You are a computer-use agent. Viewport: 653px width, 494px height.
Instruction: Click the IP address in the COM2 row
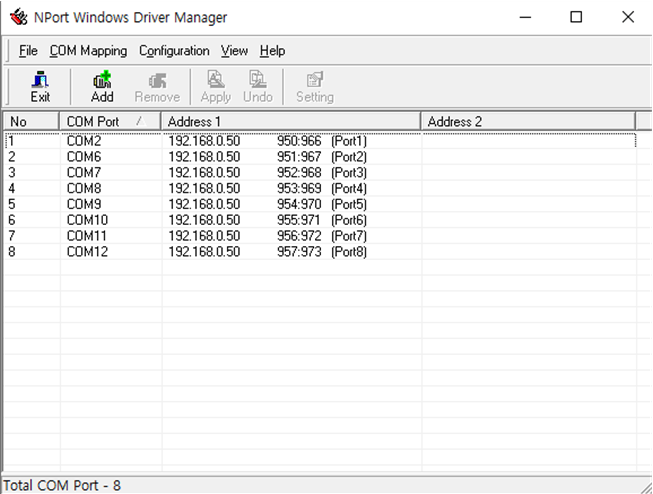point(204,141)
